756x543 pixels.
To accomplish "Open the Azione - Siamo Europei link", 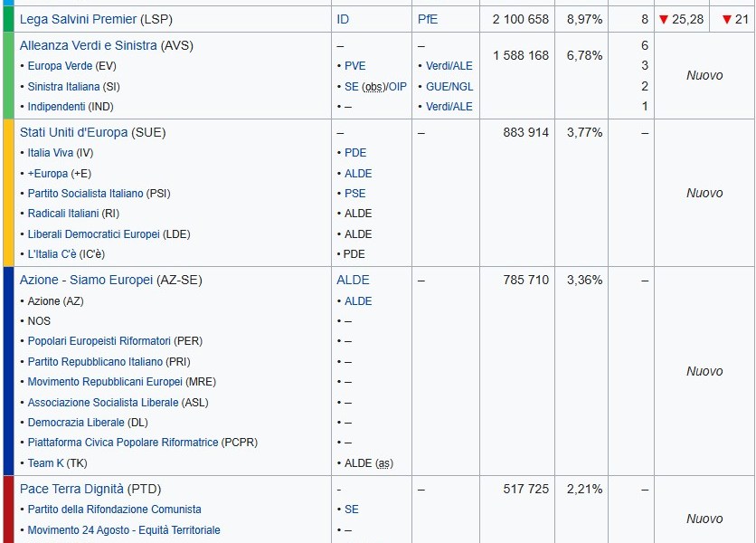I will (86, 280).
